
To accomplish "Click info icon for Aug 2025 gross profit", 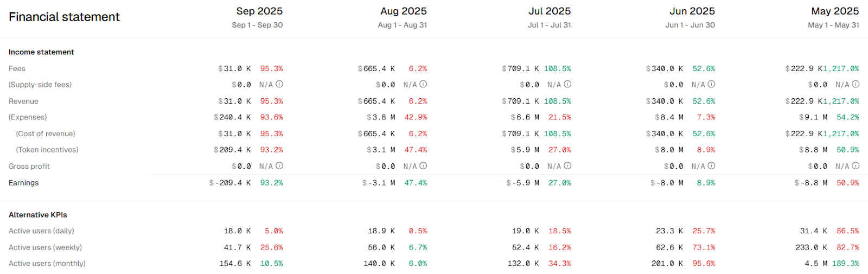I will coord(423,165).
